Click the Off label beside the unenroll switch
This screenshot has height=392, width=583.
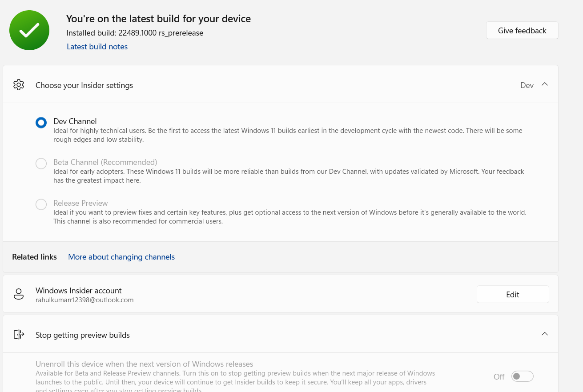click(x=499, y=377)
